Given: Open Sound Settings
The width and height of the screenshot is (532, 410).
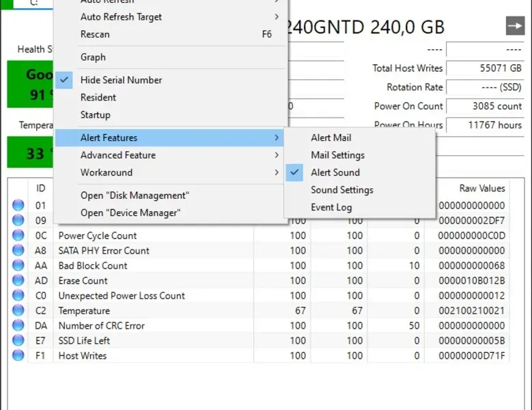Looking at the screenshot, I should pyautogui.click(x=360, y=190).
